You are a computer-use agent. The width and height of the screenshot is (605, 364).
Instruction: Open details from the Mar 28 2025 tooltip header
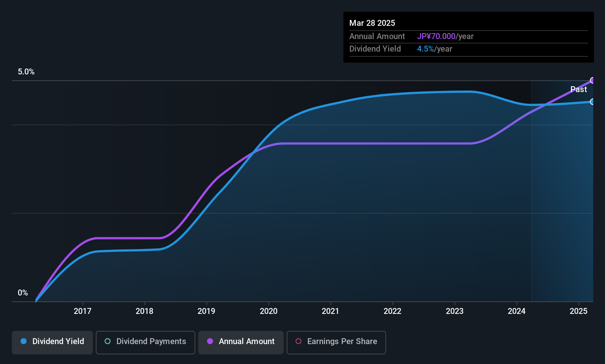point(372,23)
